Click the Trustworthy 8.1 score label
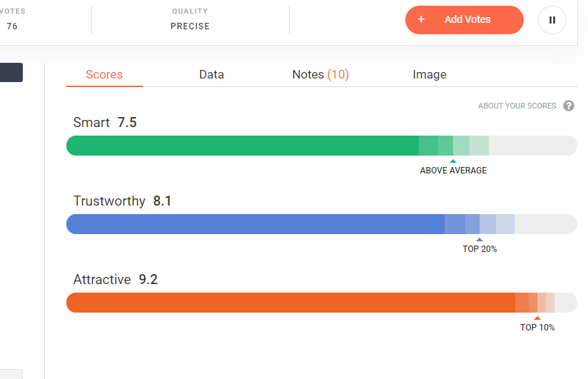Screen dimensions: 588x379 122,201
